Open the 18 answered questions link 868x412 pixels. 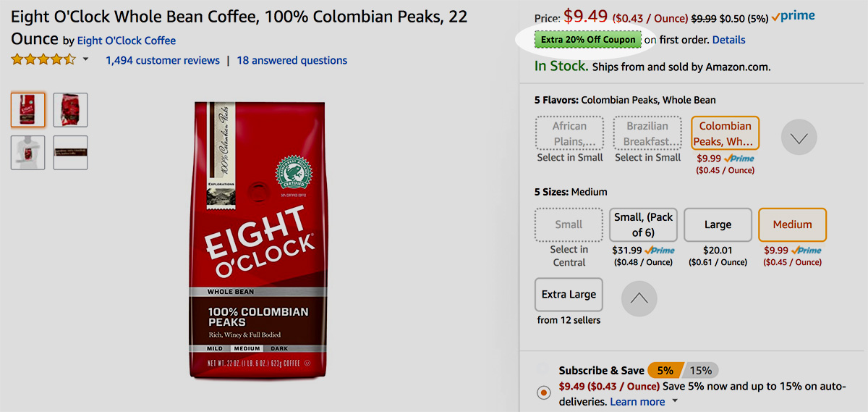292,61
